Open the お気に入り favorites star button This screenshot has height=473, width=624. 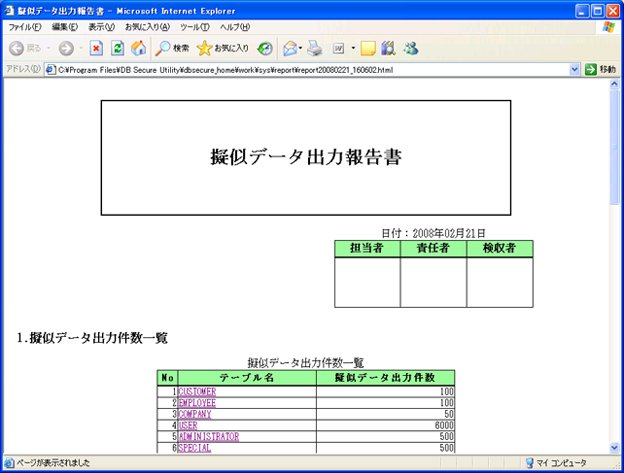pyautogui.click(x=222, y=49)
